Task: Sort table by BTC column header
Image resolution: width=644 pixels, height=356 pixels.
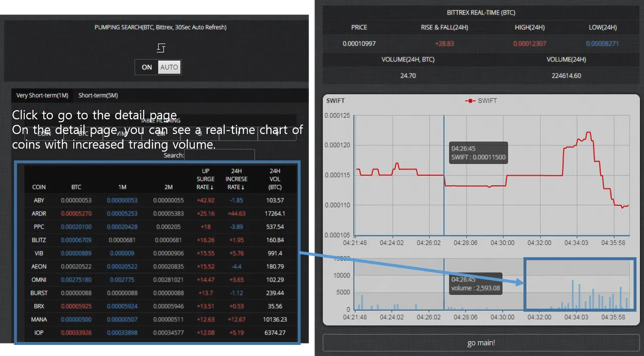Action: [x=76, y=187]
